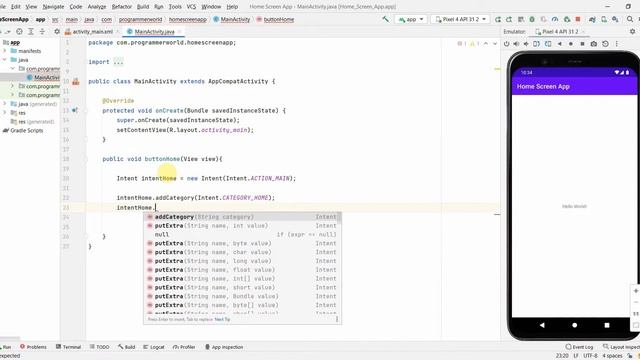Open the Navigate menu

(53, 7)
